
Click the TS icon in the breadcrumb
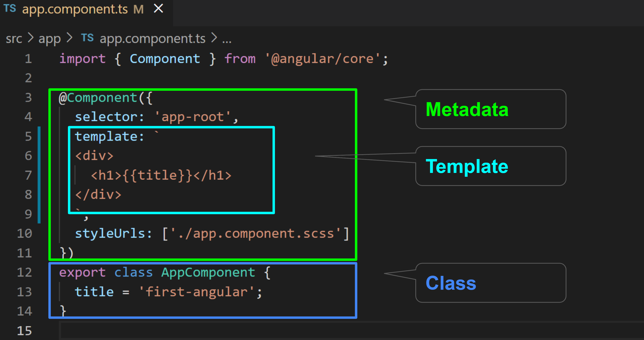pyautogui.click(x=87, y=38)
